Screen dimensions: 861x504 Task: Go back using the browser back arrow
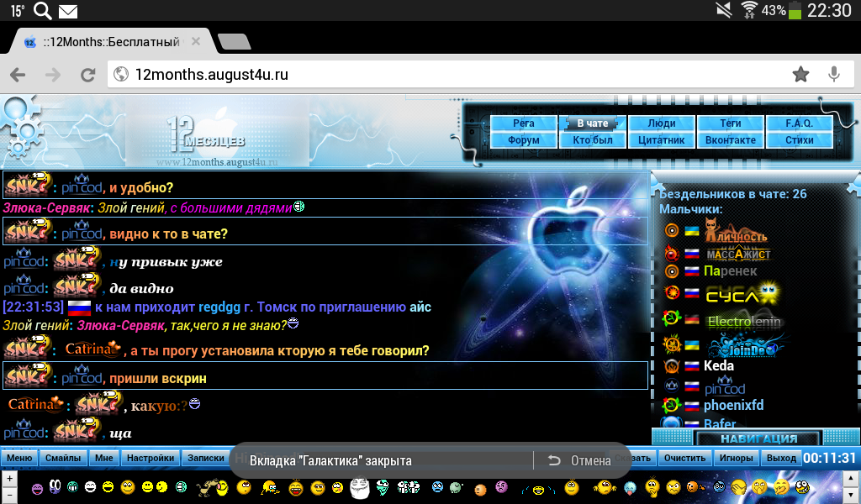(18, 75)
